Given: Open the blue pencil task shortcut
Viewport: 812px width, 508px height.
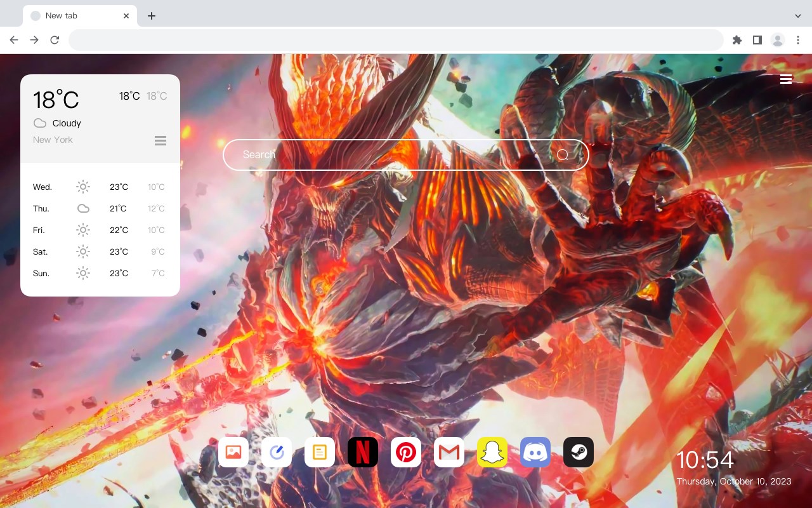Looking at the screenshot, I should coord(277,452).
